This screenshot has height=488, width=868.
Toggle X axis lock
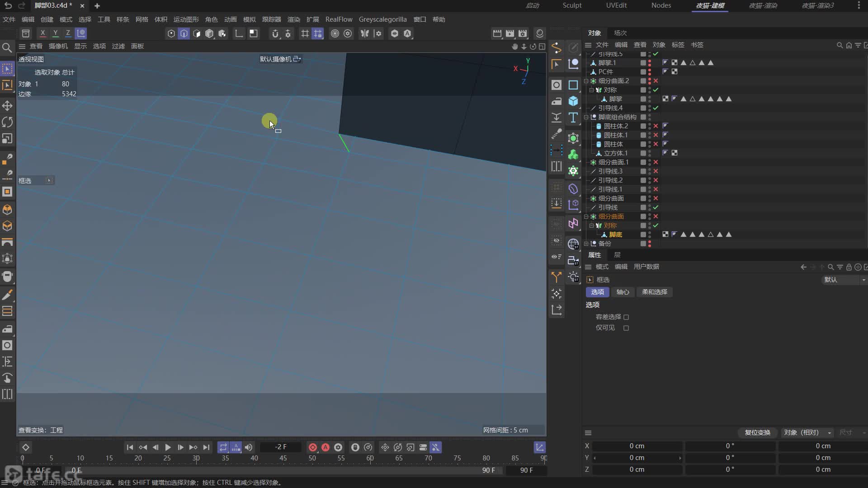click(42, 33)
